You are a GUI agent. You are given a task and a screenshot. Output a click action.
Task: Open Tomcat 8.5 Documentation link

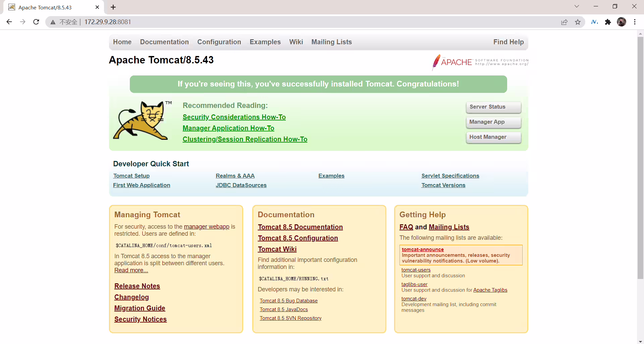tap(300, 227)
